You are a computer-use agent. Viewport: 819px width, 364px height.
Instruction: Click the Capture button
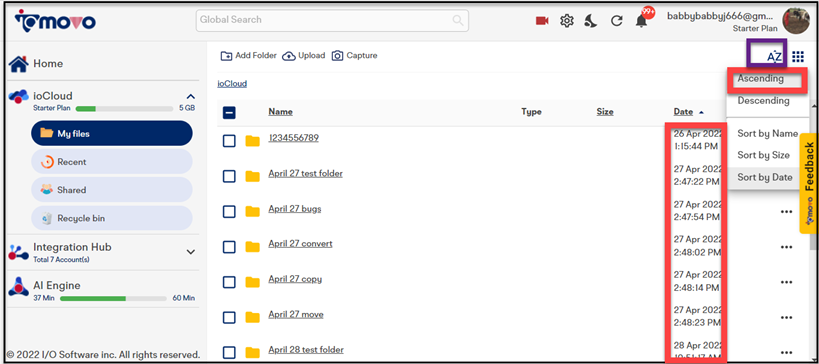355,55
